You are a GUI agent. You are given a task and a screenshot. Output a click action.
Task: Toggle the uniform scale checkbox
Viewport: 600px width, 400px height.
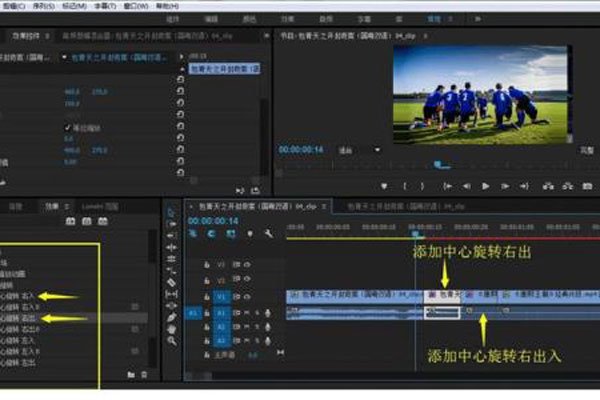tap(67, 128)
